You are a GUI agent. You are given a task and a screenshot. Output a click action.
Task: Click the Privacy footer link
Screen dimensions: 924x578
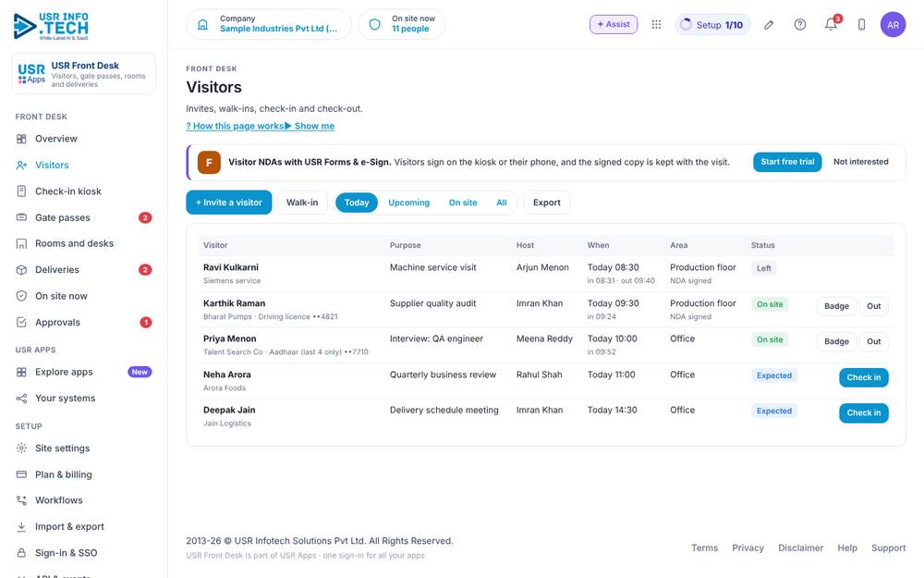pyautogui.click(x=748, y=547)
